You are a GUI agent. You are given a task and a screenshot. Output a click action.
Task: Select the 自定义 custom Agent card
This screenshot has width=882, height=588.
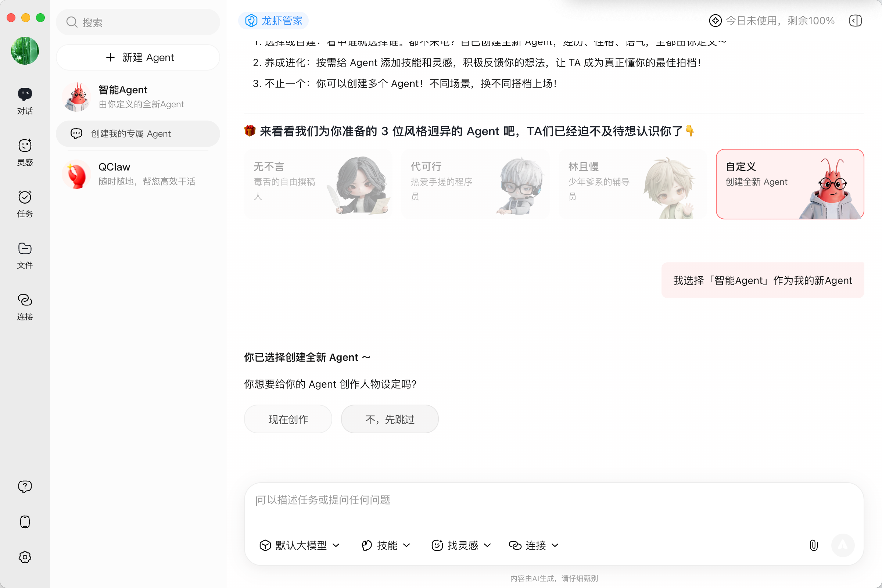[x=789, y=184]
